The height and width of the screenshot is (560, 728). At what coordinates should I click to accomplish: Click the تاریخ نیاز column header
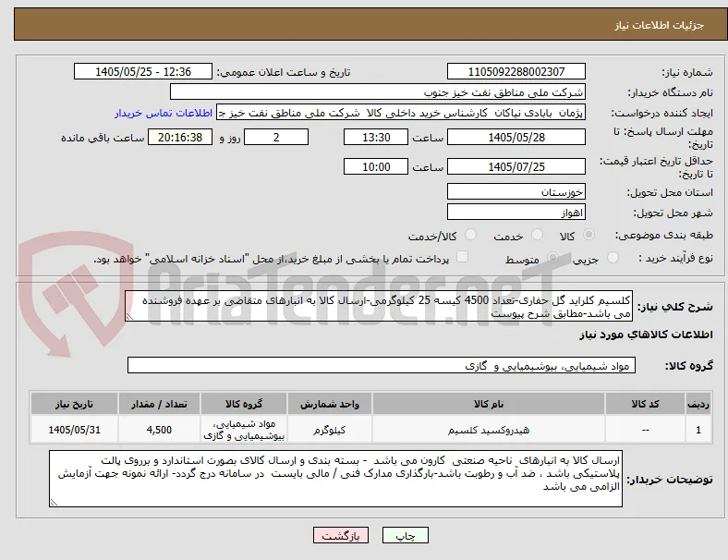coord(74,404)
